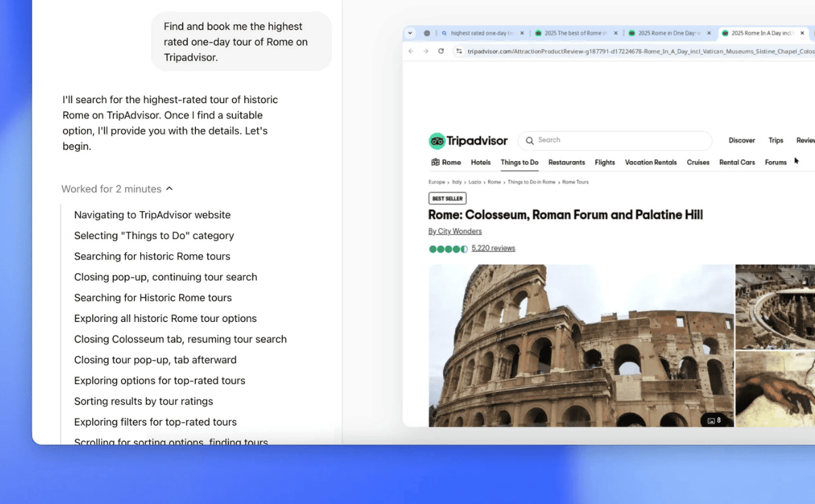Close the '2025 Rome In A Day incl' tab
This screenshot has width=815, height=504.
803,33
